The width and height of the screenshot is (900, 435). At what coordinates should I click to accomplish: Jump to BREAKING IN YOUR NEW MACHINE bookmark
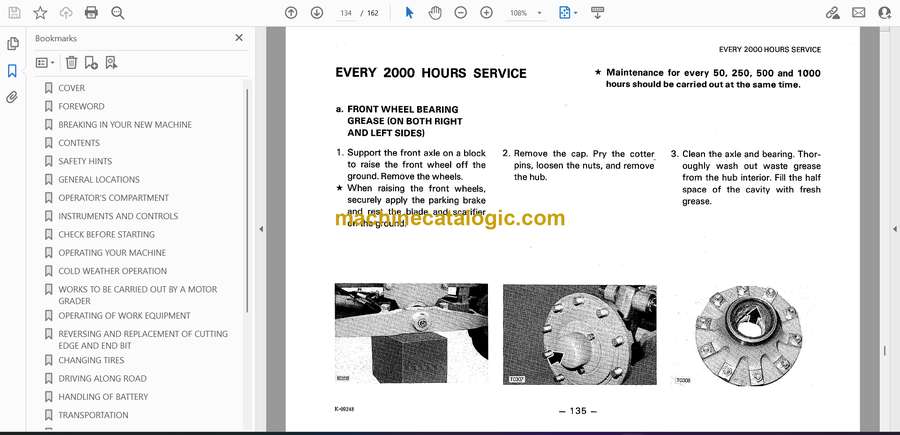click(x=125, y=125)
